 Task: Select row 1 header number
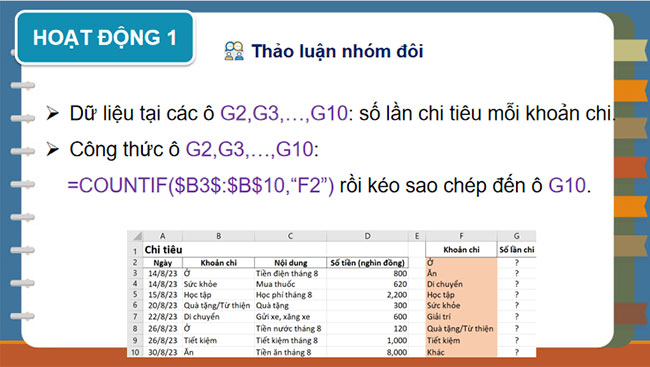point(135,250)
